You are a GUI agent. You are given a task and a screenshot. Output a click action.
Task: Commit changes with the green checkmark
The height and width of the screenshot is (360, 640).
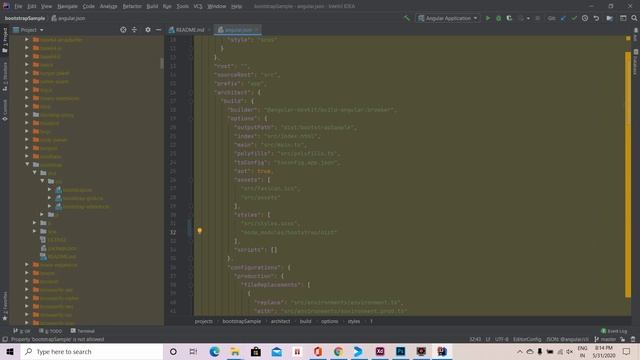point(574,18)
